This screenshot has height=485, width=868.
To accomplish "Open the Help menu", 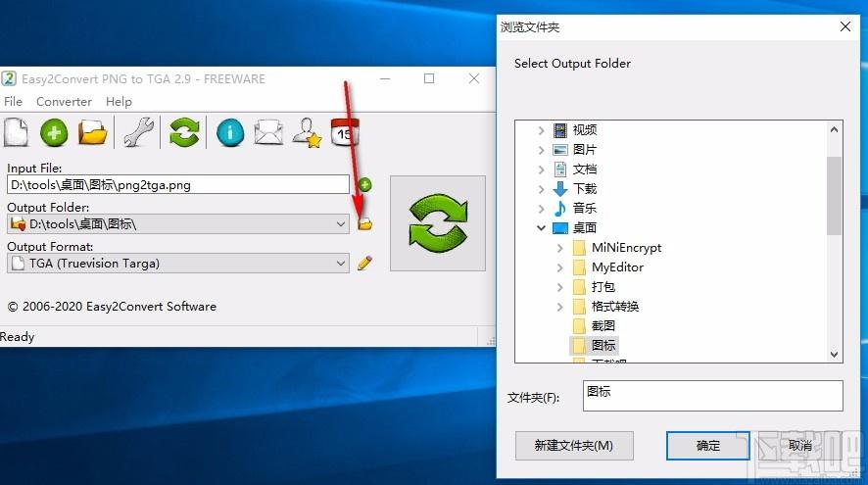I will click(119, 102).
